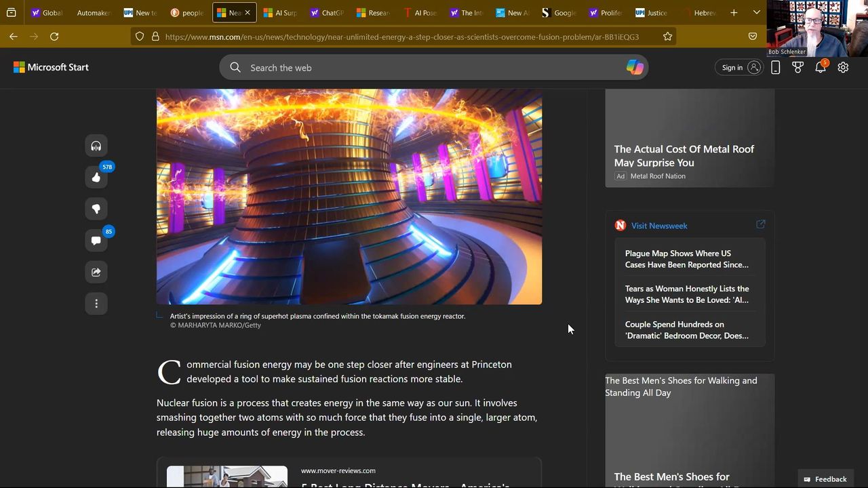
Task: Open the Visit Newsweek link
Action: pyautogui.click(x=658, y=226)
